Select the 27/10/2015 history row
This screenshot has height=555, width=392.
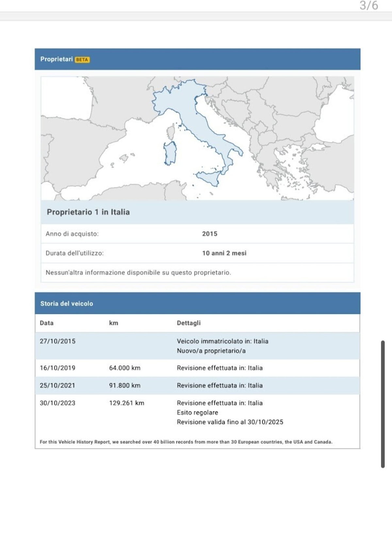click(x=197, y=346)
